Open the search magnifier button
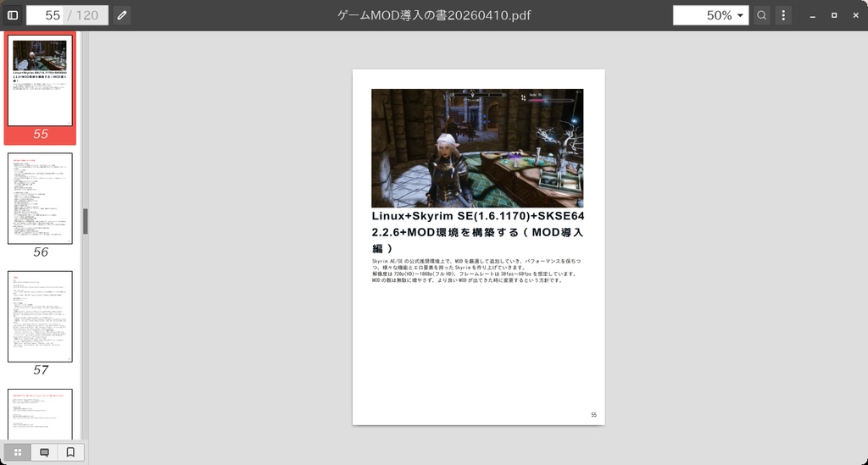Viewport: 868px width, 465px height. [x=762, y=15]
